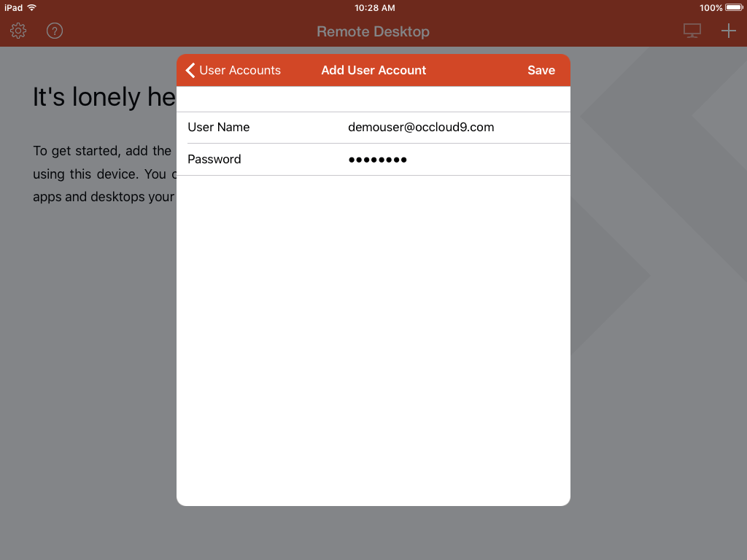
Task: Tap the monitor icon in top bar
Action: (692, 31)
